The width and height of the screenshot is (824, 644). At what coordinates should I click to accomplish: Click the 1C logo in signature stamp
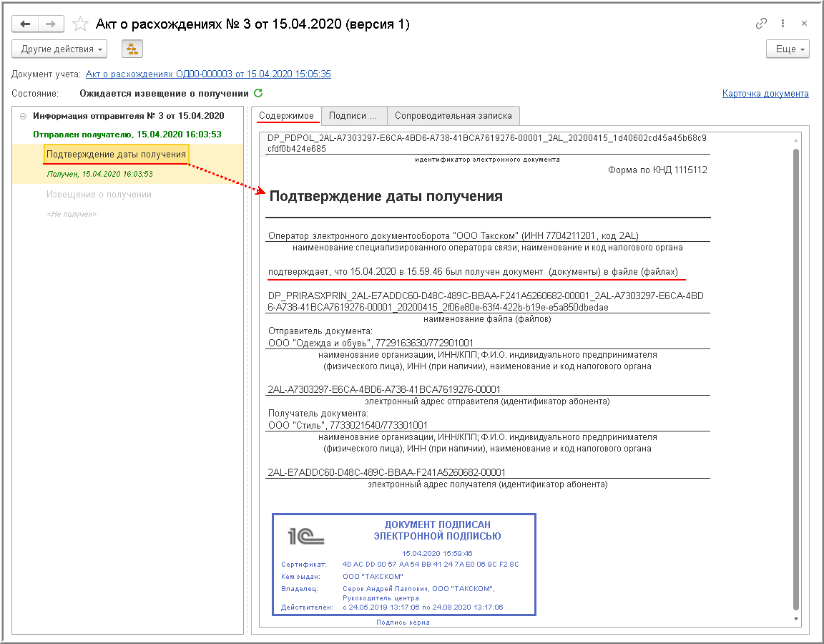click(x=306, y=536)
